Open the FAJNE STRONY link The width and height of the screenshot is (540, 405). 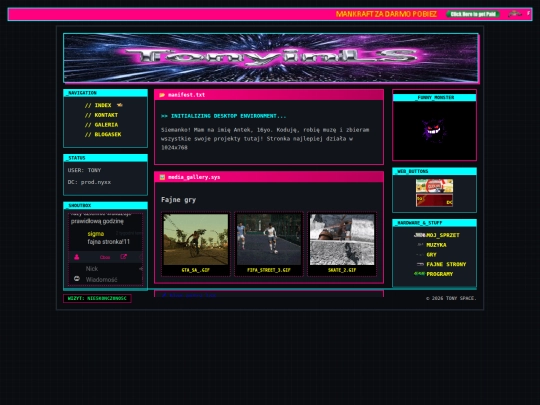coord(446,264)
